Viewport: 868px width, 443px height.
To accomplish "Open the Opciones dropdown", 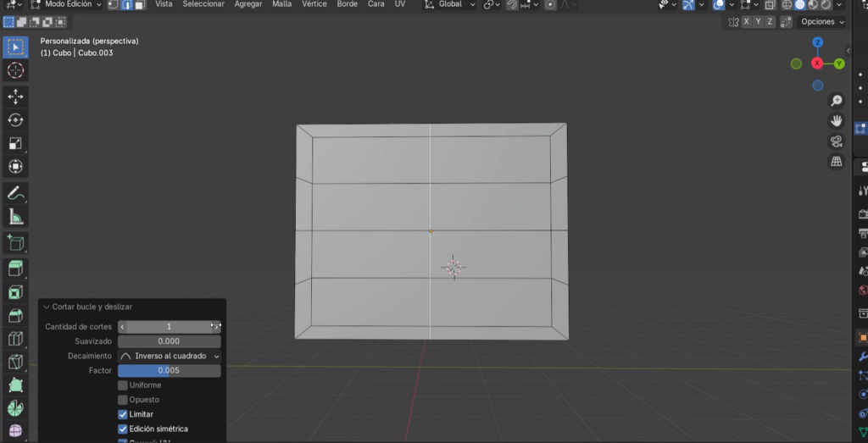I will pos(822,21).
